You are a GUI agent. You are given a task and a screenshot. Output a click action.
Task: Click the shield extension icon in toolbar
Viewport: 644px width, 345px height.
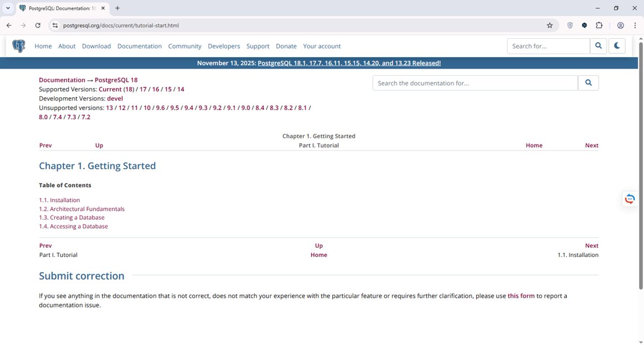(570, 25)
